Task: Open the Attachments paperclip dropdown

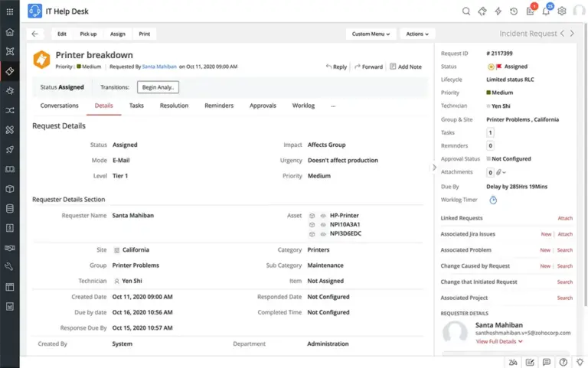Action: click(501, 173)
